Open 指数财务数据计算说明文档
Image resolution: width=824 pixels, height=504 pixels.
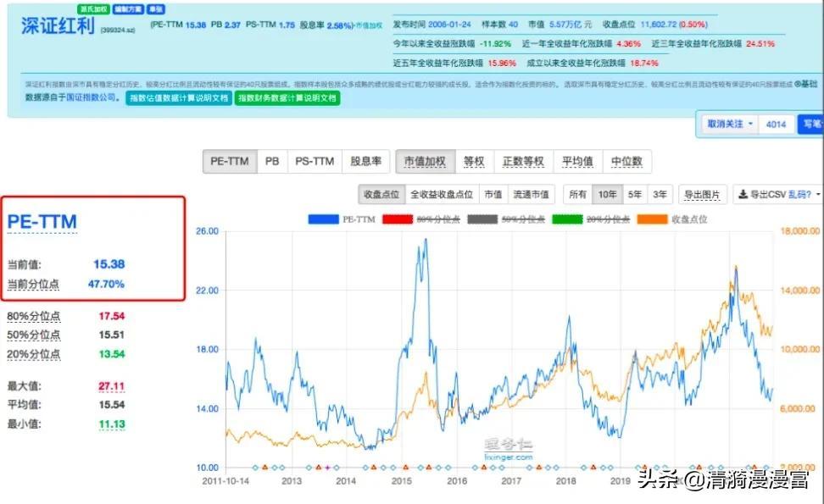tap(287, 98)
